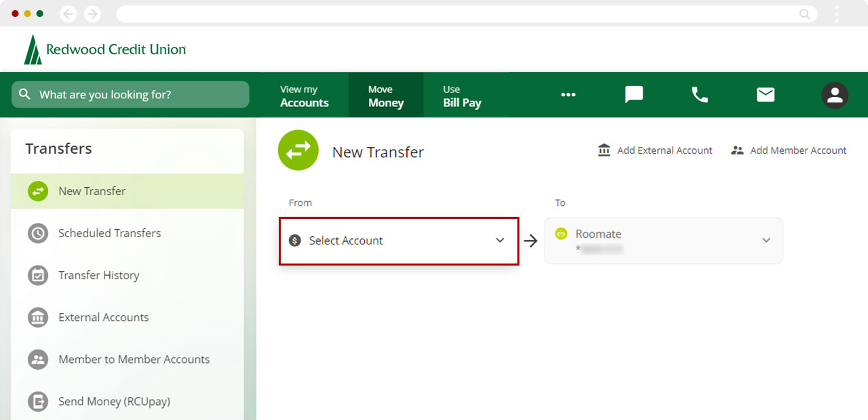Click the 'To' field label
Image resolution: width=868 pixels, height=420 pixels.
tap(560, 203)
